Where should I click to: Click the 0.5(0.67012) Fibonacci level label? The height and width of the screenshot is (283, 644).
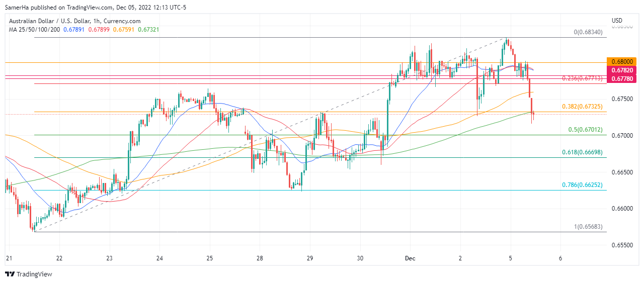pos(585,130)
